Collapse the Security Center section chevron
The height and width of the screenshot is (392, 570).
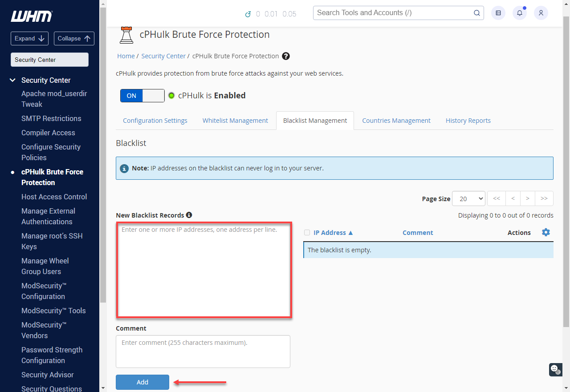[x=12, y=80]
